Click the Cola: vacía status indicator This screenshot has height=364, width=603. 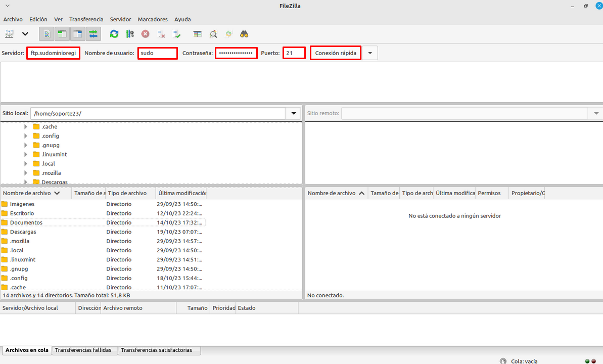[524, 361]
